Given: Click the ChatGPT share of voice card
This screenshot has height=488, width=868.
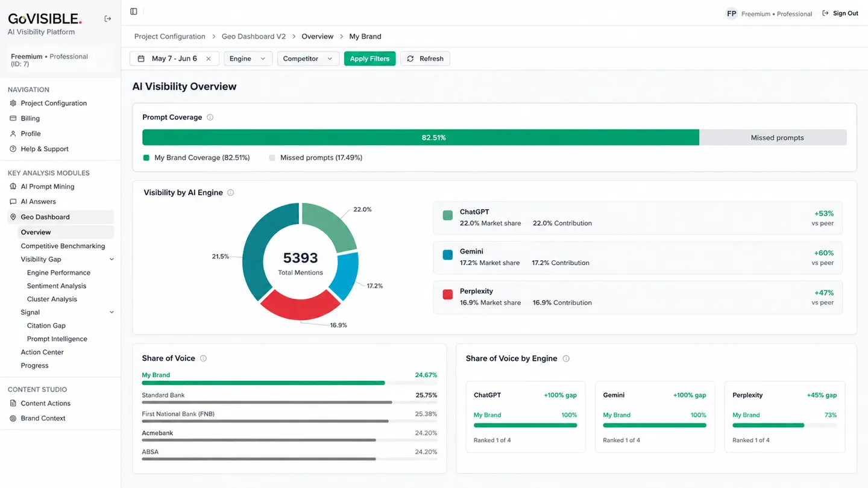Looking at the screenshot, I should click(x=526, y=417).
